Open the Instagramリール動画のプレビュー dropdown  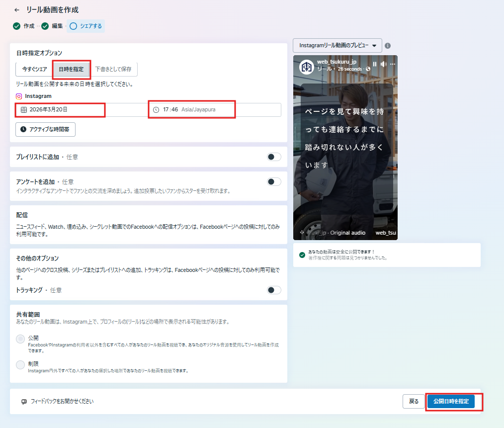coord(337,45)
